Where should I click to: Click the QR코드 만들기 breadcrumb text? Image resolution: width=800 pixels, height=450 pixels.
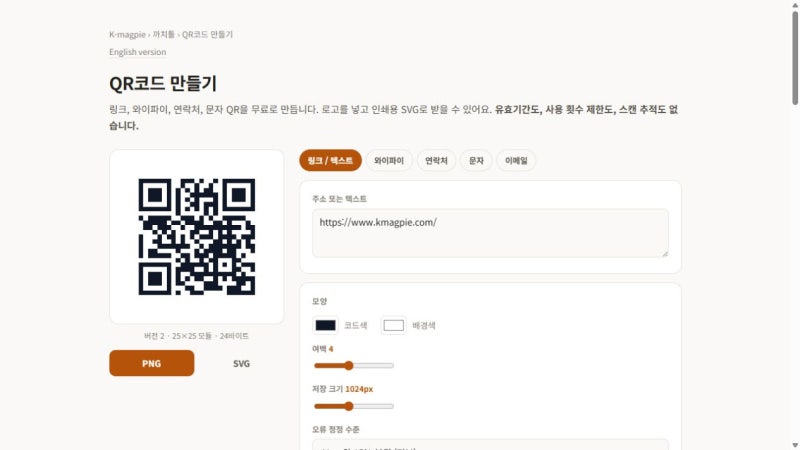[x=207, y=34]
